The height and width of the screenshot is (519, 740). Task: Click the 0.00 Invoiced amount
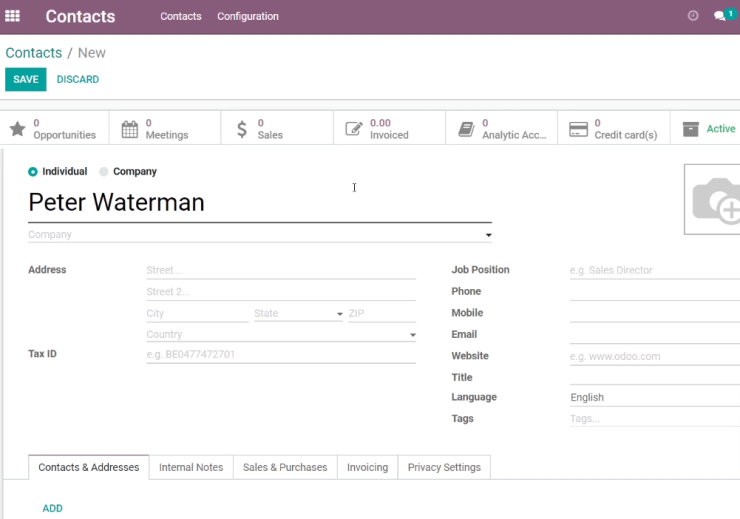(380, 123)
